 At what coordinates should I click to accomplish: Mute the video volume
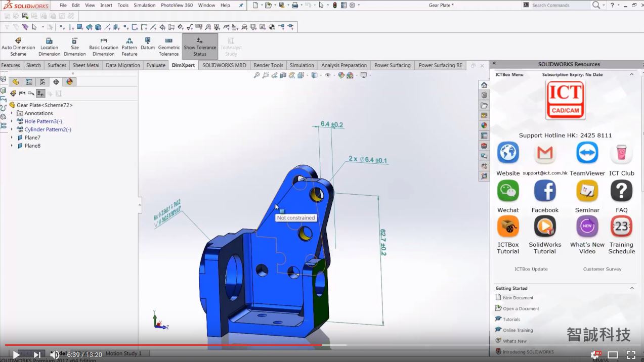click(x=54, y=354)
